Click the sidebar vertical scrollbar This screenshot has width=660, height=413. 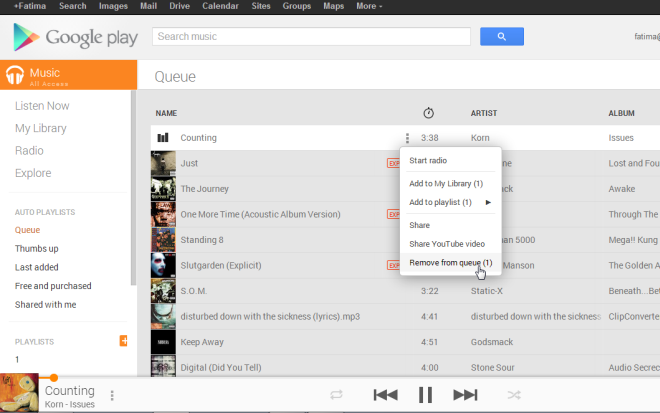tap(133, 188)
